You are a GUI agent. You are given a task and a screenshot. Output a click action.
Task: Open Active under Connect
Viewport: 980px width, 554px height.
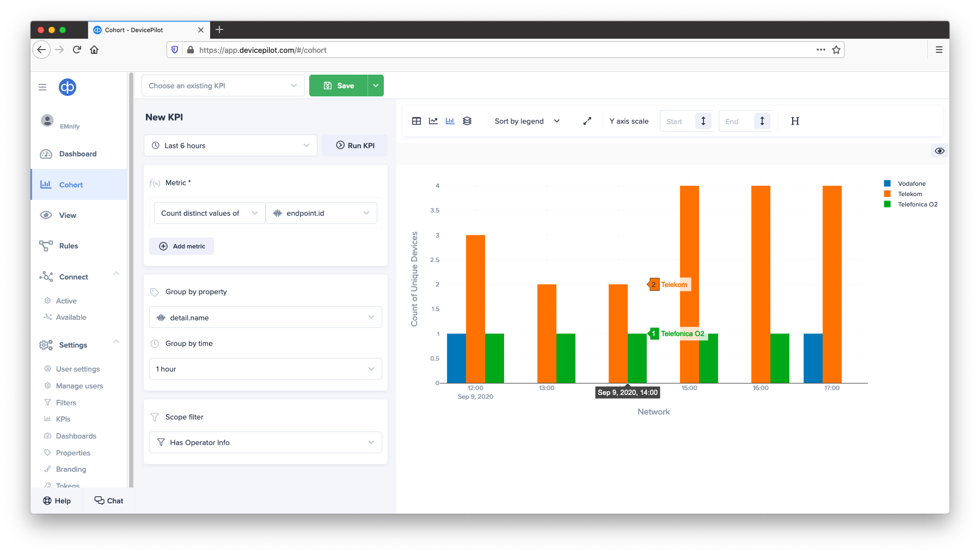pos(66,301)
